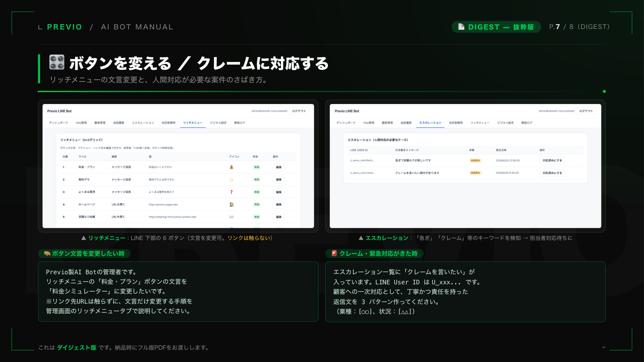
Task: Mark クレームを言いたい部分があります case as 対応済み
Action: (x=552, y=173)
